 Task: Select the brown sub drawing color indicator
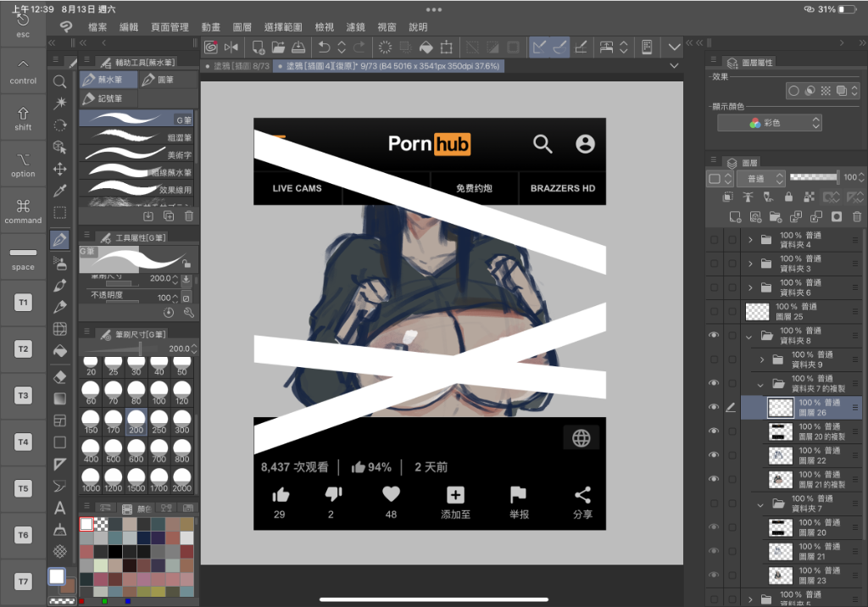pos(68,586)
